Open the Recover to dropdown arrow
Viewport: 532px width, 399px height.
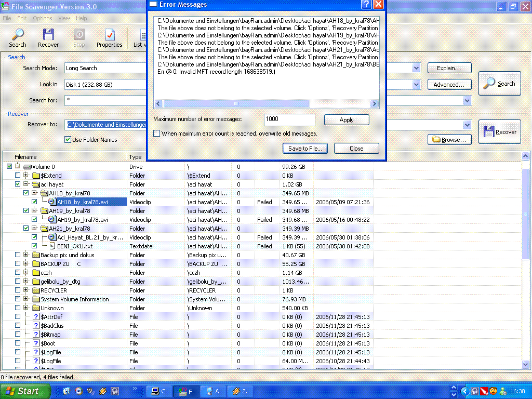pos(467,125)
